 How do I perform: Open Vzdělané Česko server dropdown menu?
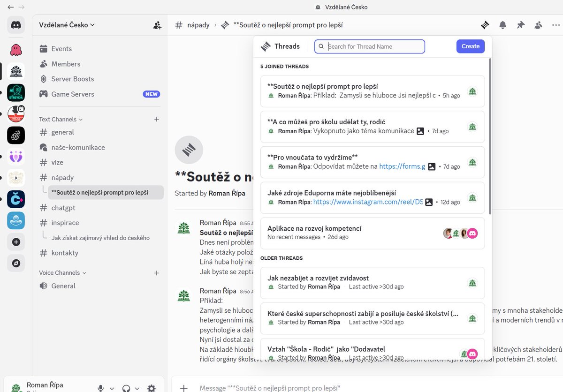[x=67, y=25]
